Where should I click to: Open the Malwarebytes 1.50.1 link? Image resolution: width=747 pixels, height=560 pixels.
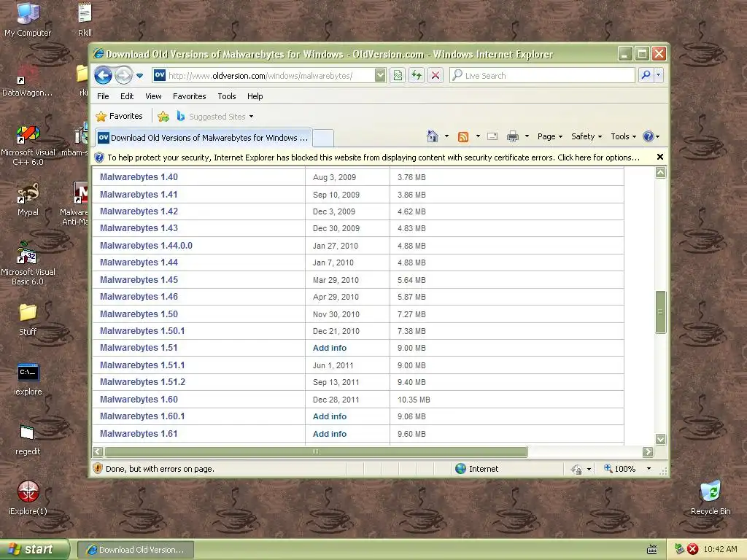click(x=142, y=331)
